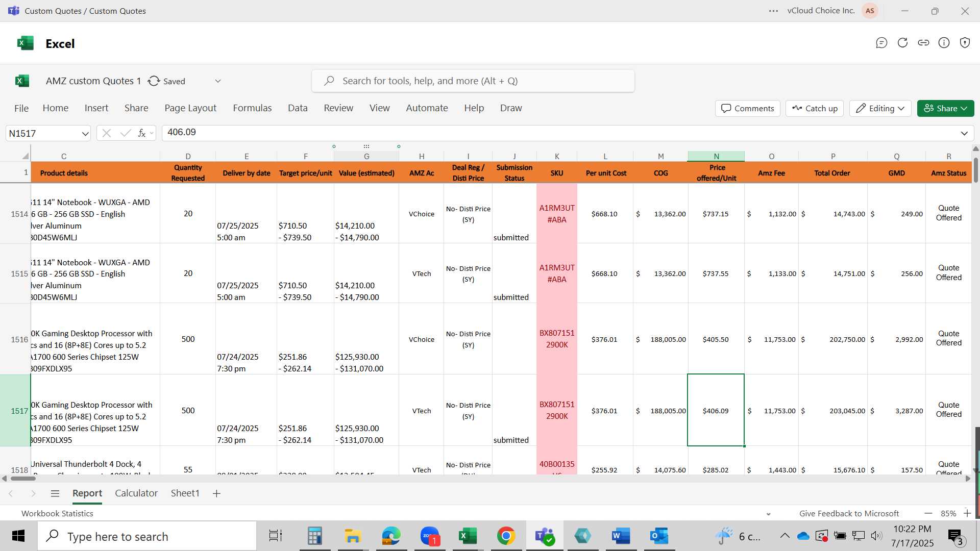Click the vertical scrollbar down arrow

[976, 470]
